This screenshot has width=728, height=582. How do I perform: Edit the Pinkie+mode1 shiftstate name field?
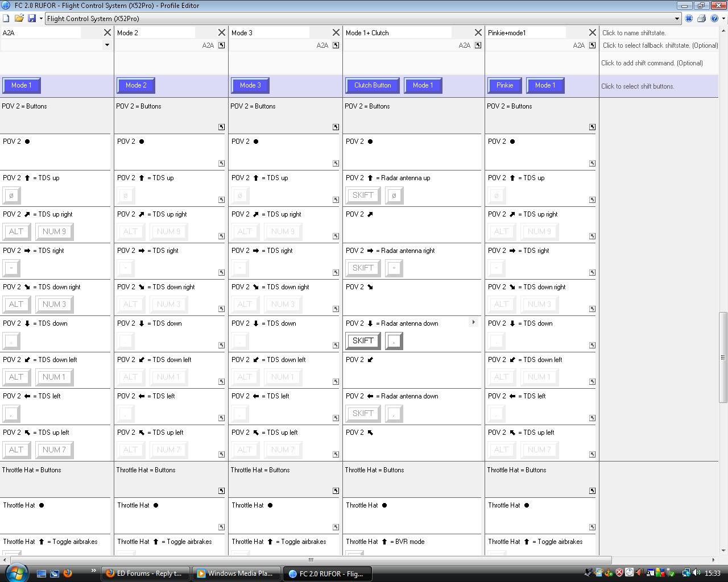(526, 32)
